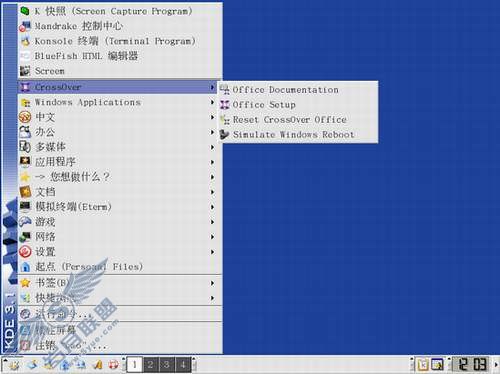Screen dimensions: 500x374
Task: Click the Screen menu entry icon
Action: [25, 71]
